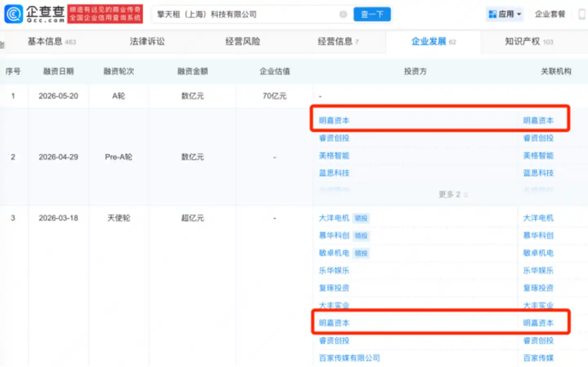Open investor 芙格智能 link
Screen dimensions: 588x367
coord(334,156)
